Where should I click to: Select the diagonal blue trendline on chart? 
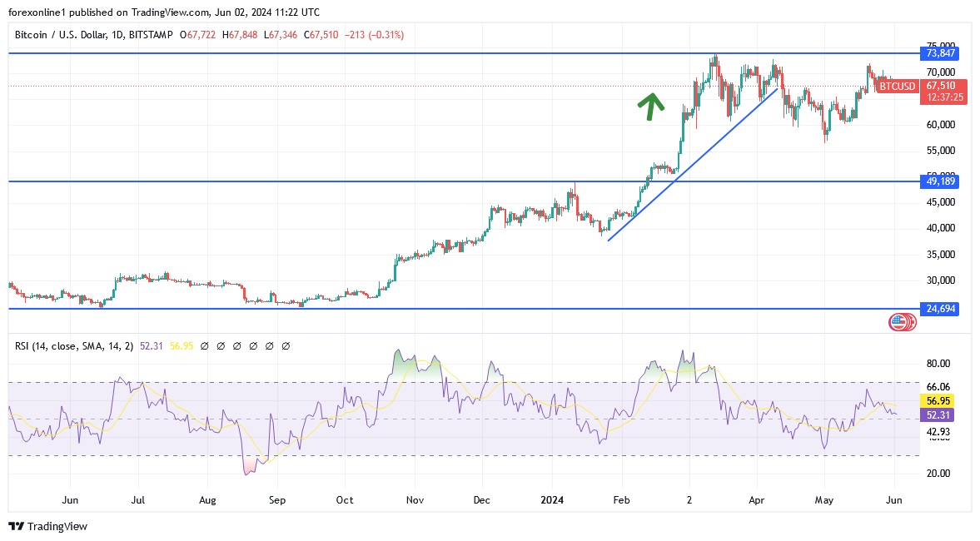point(693,164)
